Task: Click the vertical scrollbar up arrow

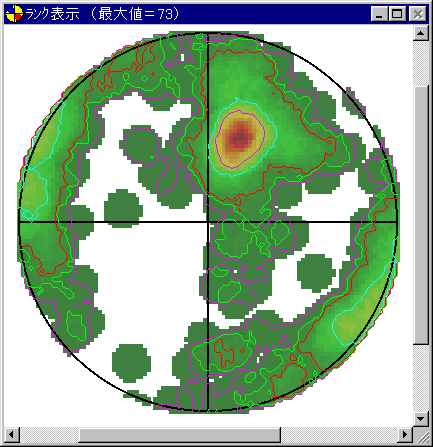Action: coord(421,33)
